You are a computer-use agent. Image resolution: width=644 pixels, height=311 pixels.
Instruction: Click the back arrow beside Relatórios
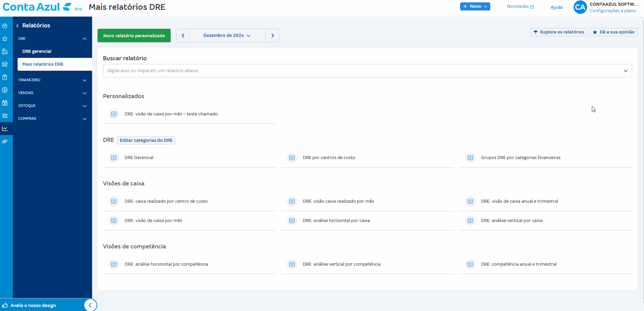pos(17,26)
